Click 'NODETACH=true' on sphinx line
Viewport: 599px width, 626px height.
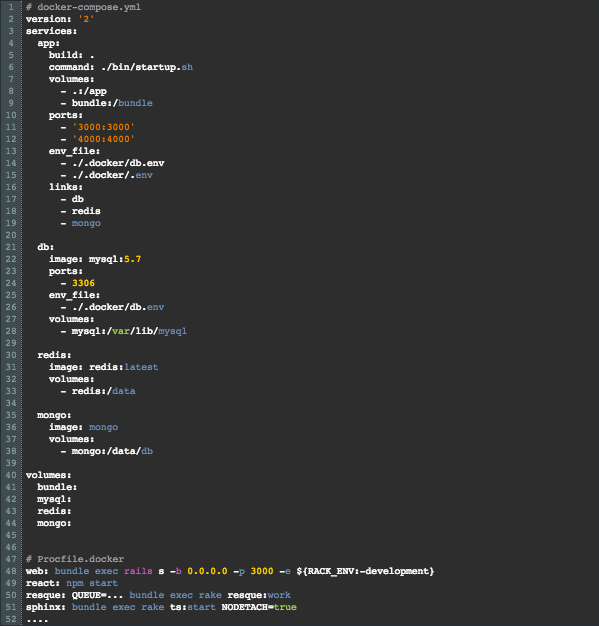(x=259, y=607)
